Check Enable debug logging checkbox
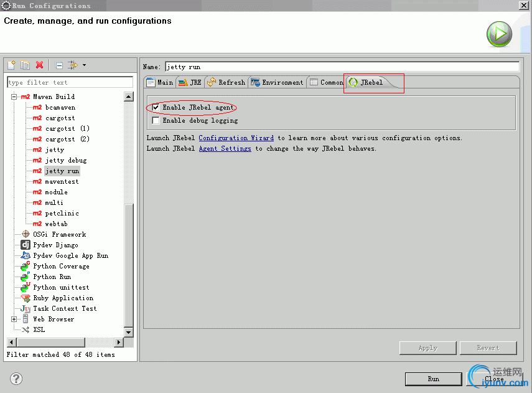The width and height of the screenshot is (532, 393). pyautogui.click(x=156, y=120)
